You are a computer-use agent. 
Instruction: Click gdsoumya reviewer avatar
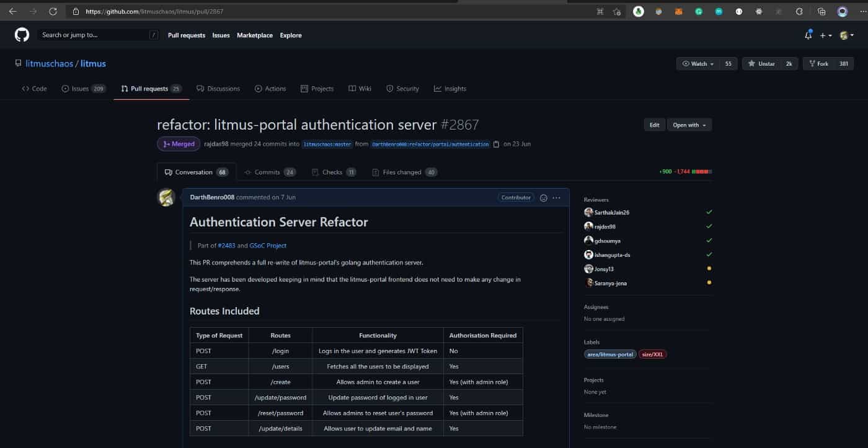(x=588, y=241)
